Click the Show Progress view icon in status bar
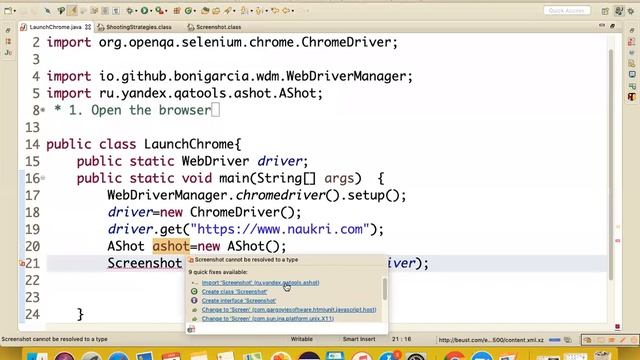640x360 pixels. (568, 340)
